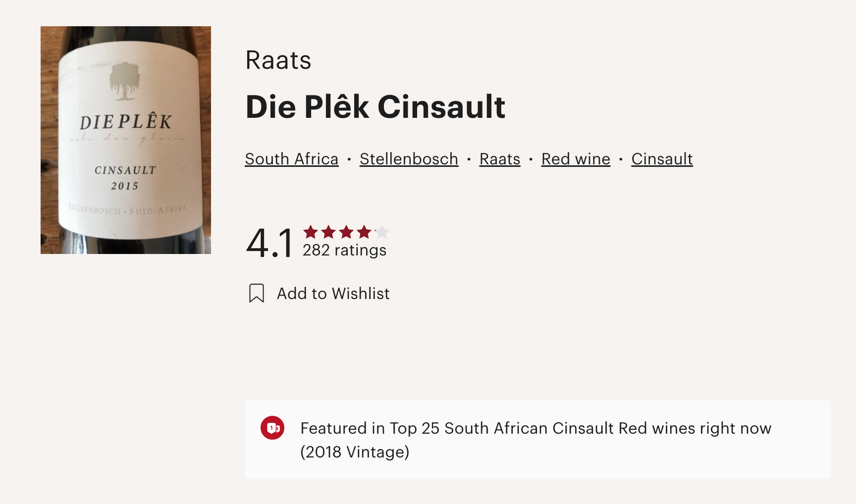Open the South Africa country link
The height and width of the screenshot is (504, 856).
click(291, 159)
